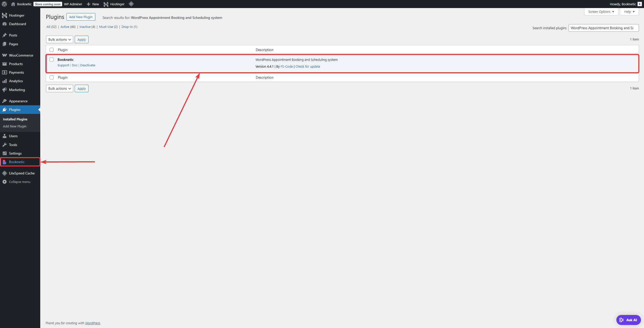Screen dimensions: 644x328
Task: Click the Store coming soon badge
Action: 48,4
